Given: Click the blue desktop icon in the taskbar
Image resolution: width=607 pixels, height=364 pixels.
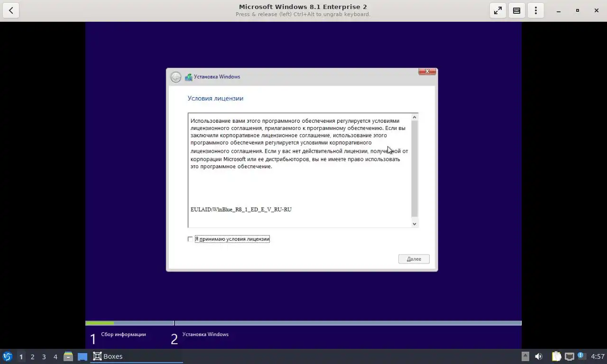Looking at the screenshot, I should pos(83,356).
